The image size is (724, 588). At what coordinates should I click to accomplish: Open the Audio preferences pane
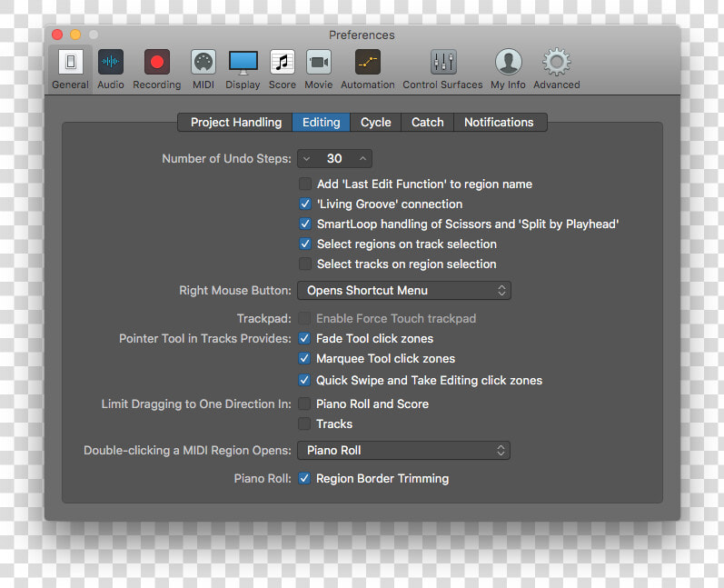coord(111,69)
